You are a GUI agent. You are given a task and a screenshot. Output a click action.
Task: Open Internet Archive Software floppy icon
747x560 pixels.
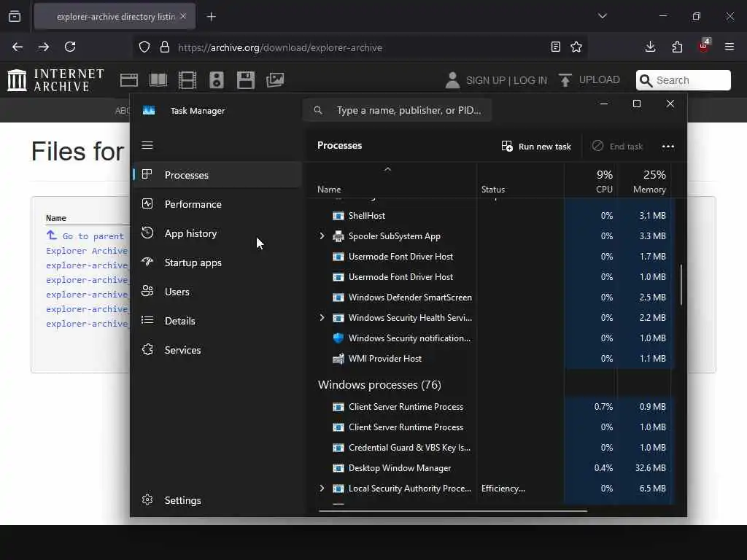tap(246, 80)
